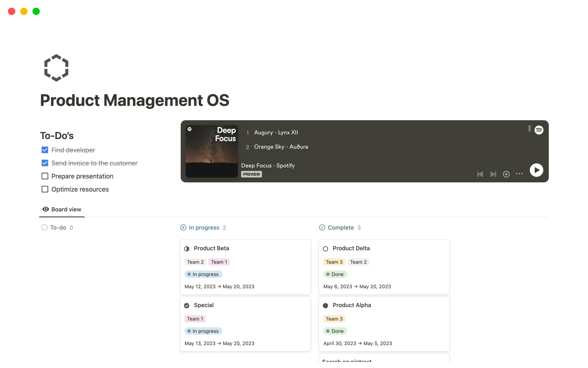Check the Prepare presentation to-do
This screenshot has height=368, width=588.
(x=45, y=176)
